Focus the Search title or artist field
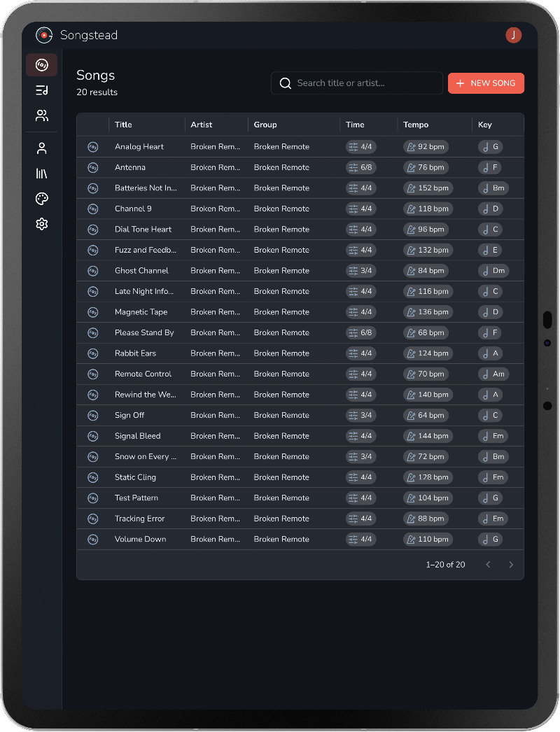The height and width of the screenshot is (732, 560). pos(357,83)
